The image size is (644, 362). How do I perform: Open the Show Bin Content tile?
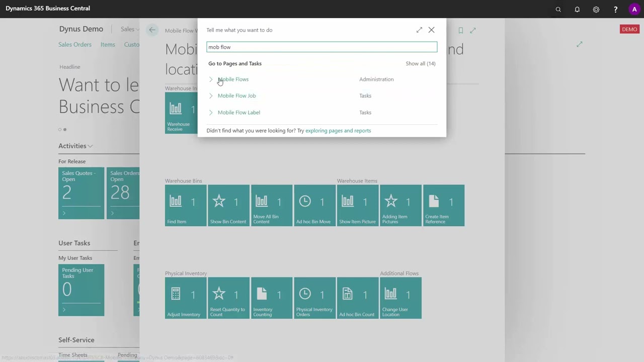(228, 205)
